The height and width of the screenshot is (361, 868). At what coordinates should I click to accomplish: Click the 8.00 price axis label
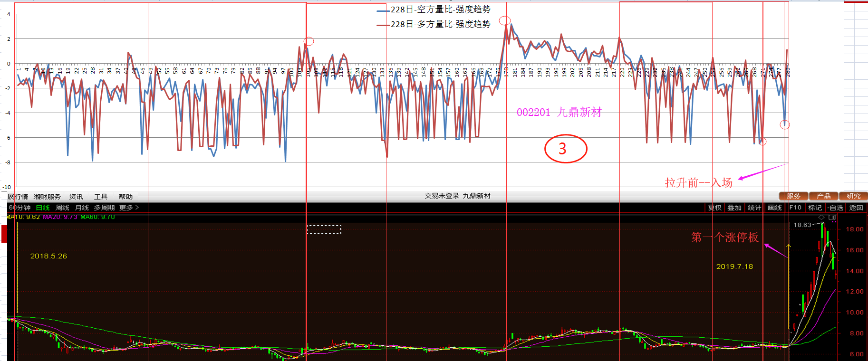[x=857, y=333]
